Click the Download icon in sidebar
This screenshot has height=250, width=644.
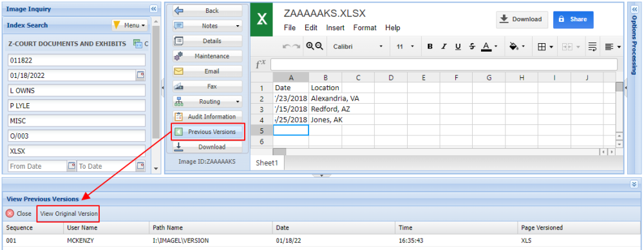pyautogui.click(x=178, y=147)
